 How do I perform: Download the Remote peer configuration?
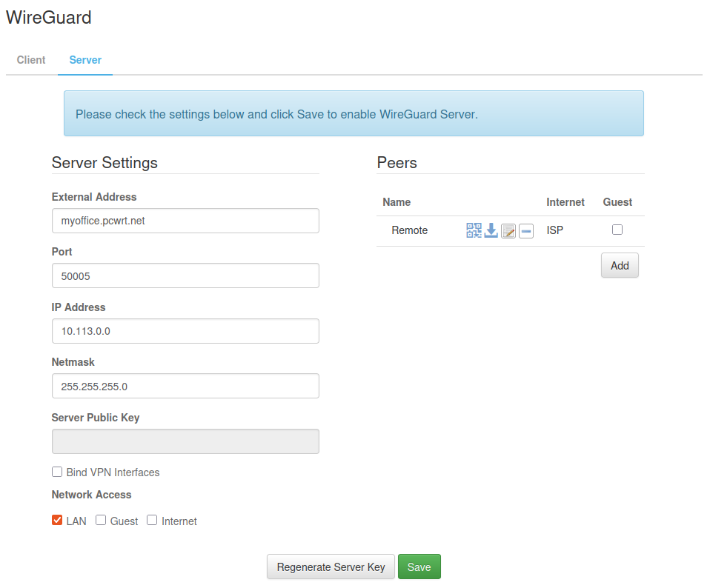point(491,230)
